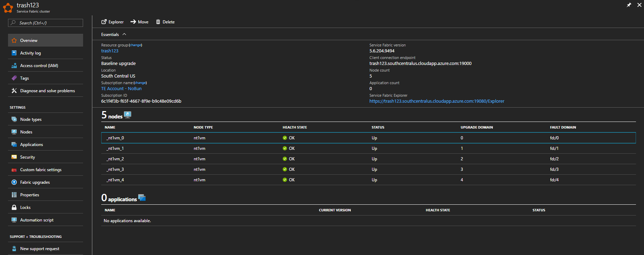This screenshot has width=644, height=255.
Task: Open Activity log menu item
Action: point(45,53)
